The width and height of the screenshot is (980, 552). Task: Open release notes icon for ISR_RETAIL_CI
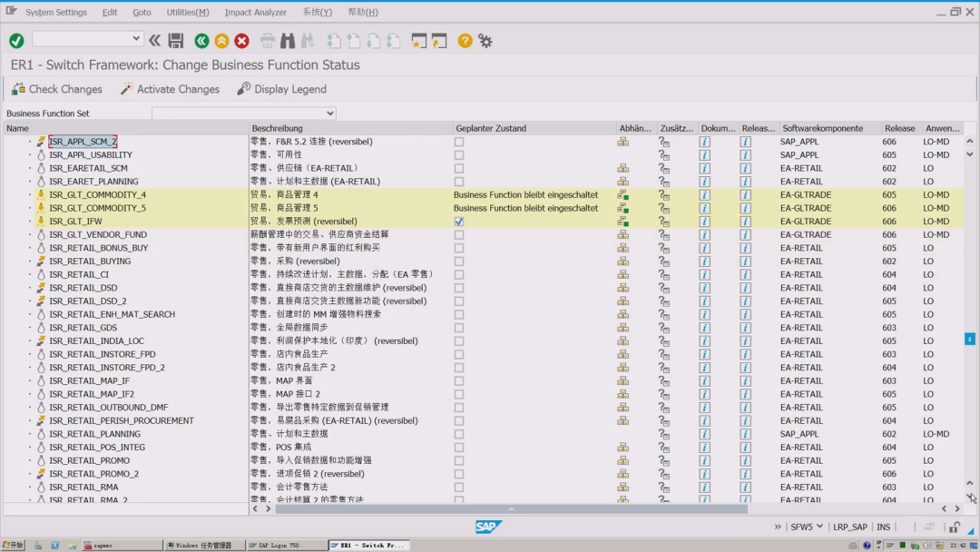(x=746, y=274)
